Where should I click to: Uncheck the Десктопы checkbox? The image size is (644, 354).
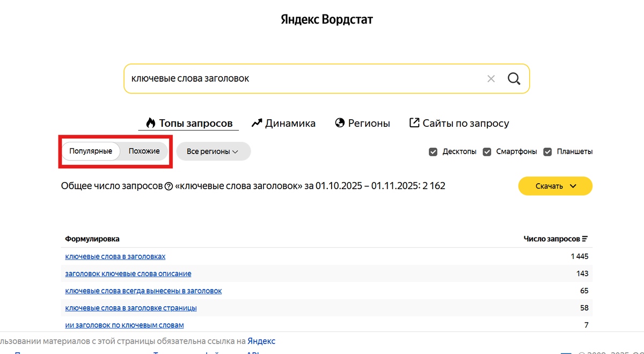433,151
